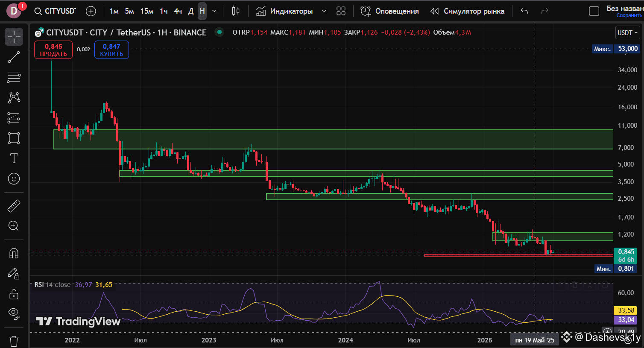This screenshot has width=644, height=348.
Task: Click the zoom in magnifier tool
Action: [x=14, y=226]
